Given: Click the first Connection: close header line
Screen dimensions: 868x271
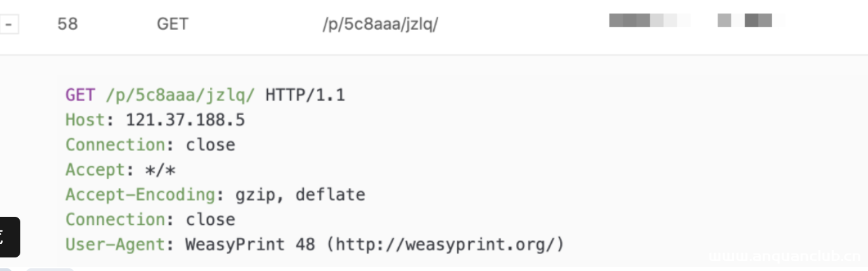Looking at the screenshot, I should point(150,145).
